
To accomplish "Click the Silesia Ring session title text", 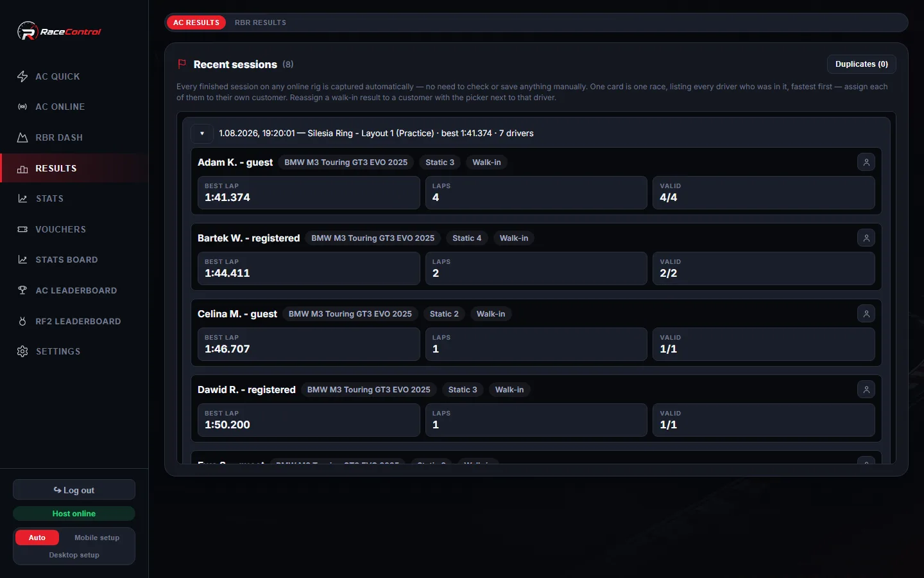I will 376,134.
